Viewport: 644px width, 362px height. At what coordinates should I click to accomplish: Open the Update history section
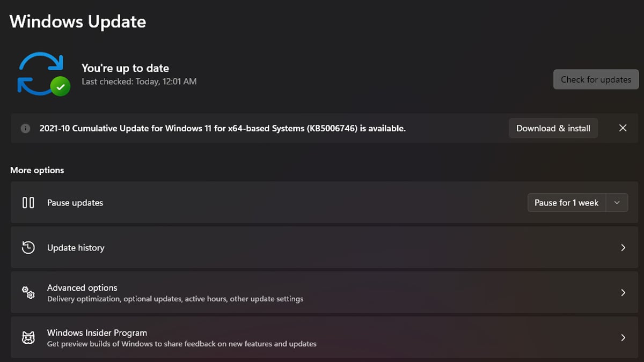(x=322, y=248)
